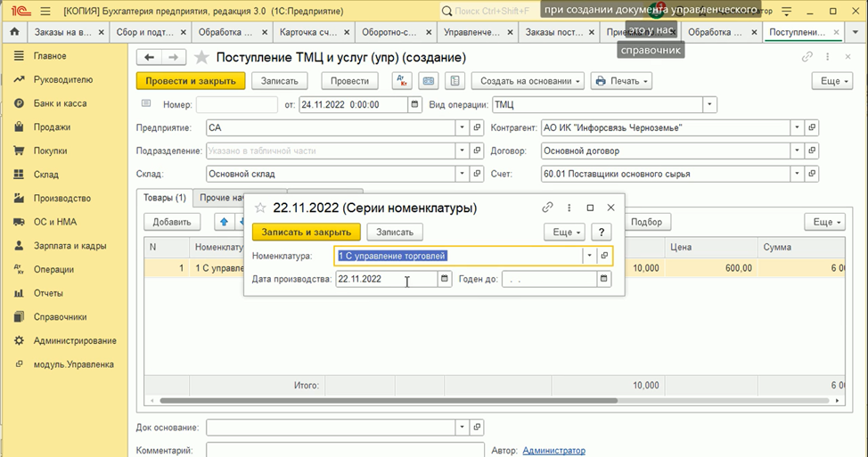Click Номер input field
Image resolution: width=868 pixels, height=457 pixels.
[237, 104]
